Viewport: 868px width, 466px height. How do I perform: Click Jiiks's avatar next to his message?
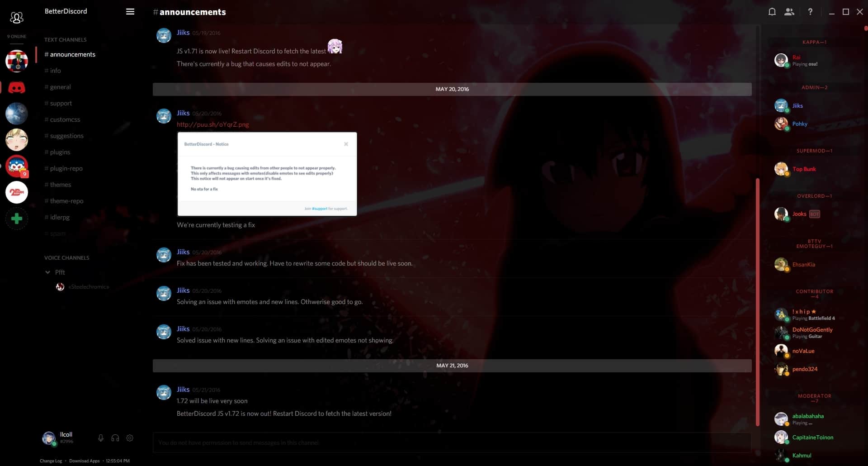coord(164,36)
